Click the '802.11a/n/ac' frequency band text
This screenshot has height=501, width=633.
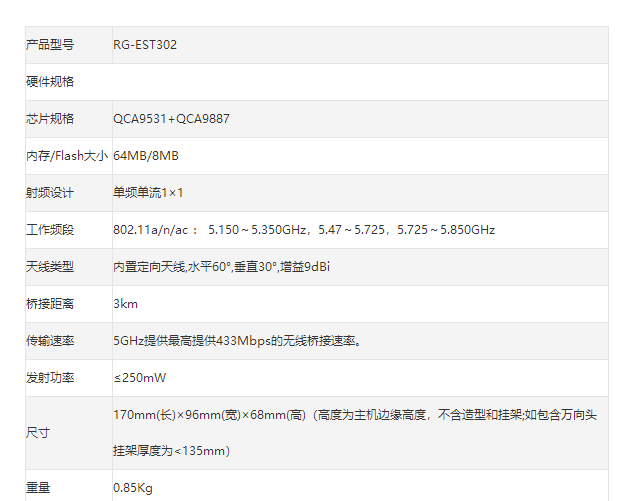click(x=151, y=230)
